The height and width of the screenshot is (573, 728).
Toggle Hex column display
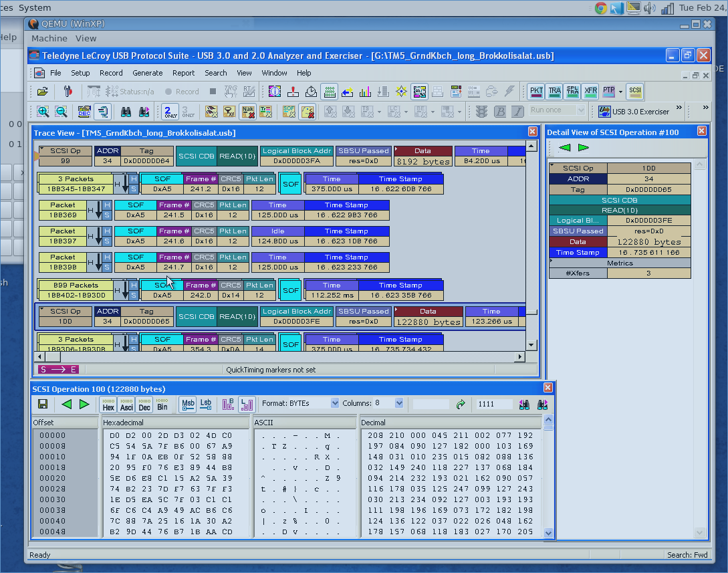pyautogui.click(x=108, y=405)
